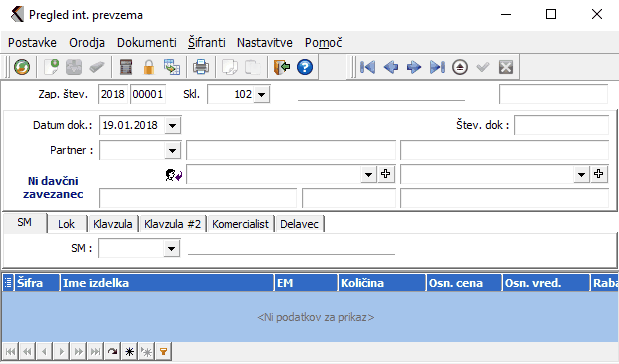619x364 pixels.
Task: Click grid previous-page double arrow button
Action: point(27,351)
